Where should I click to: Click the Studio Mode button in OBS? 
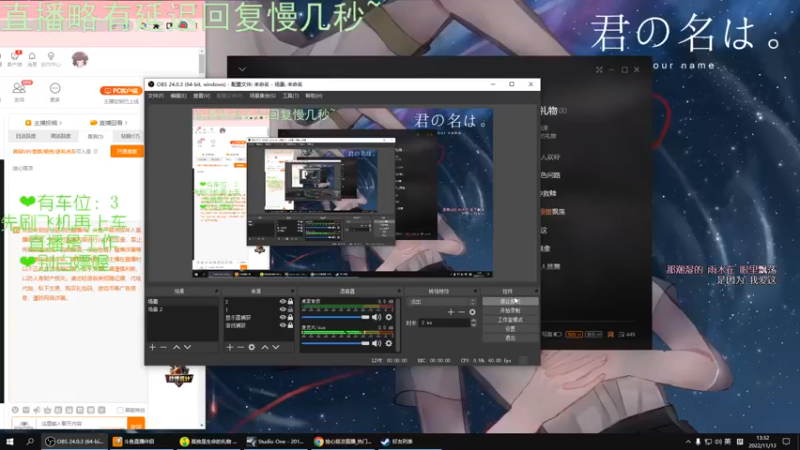[510, 320]
